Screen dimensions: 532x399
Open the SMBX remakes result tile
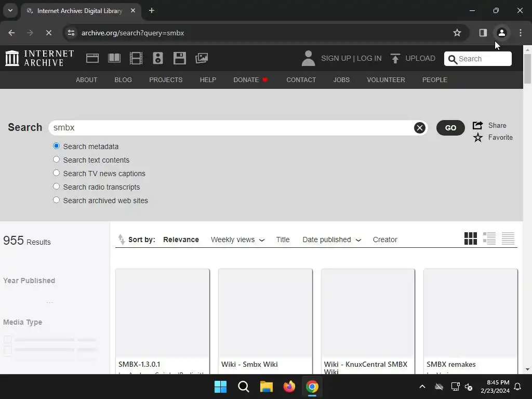point(471,322)
